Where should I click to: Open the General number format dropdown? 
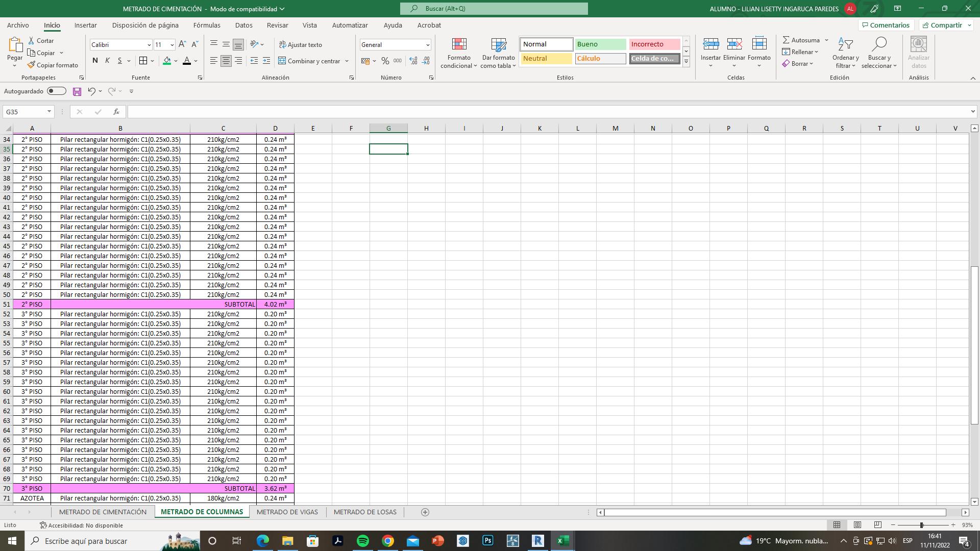coord(427,45)
